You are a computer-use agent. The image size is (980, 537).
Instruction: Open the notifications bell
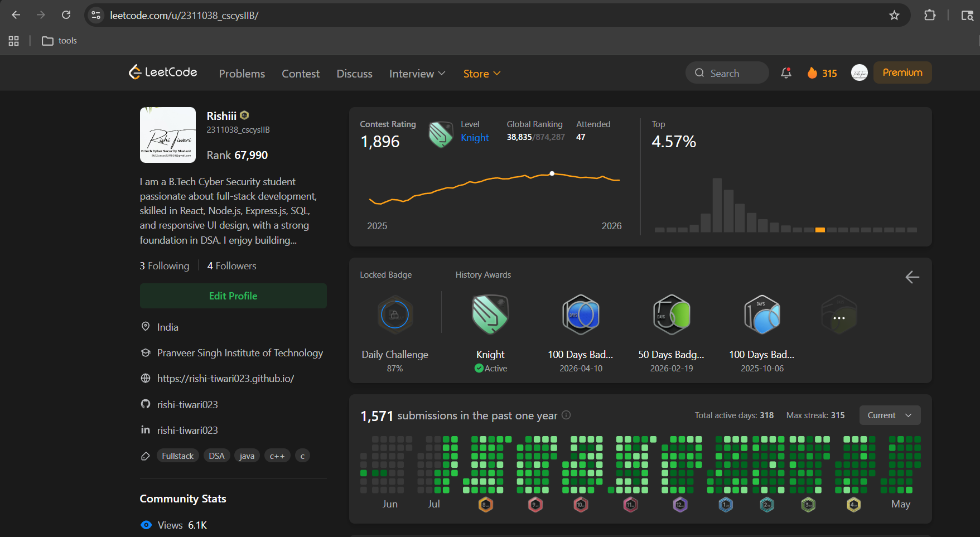[x=786, y=73]
